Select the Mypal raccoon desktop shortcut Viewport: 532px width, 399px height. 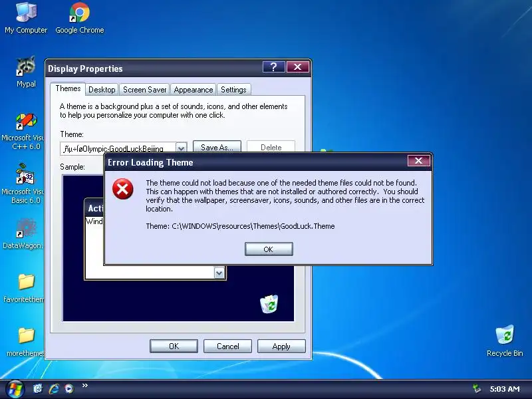pos(26,72)
